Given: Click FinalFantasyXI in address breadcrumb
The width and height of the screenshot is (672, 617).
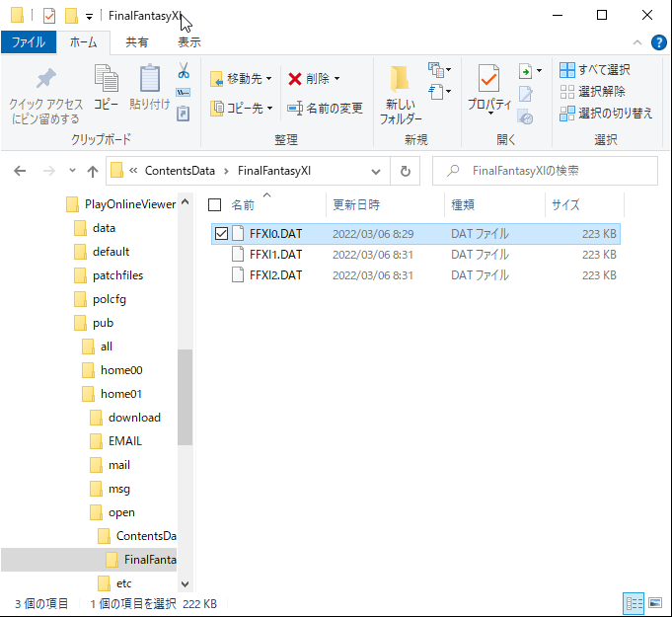Looking at the screenshot, I should pos(274,171).
